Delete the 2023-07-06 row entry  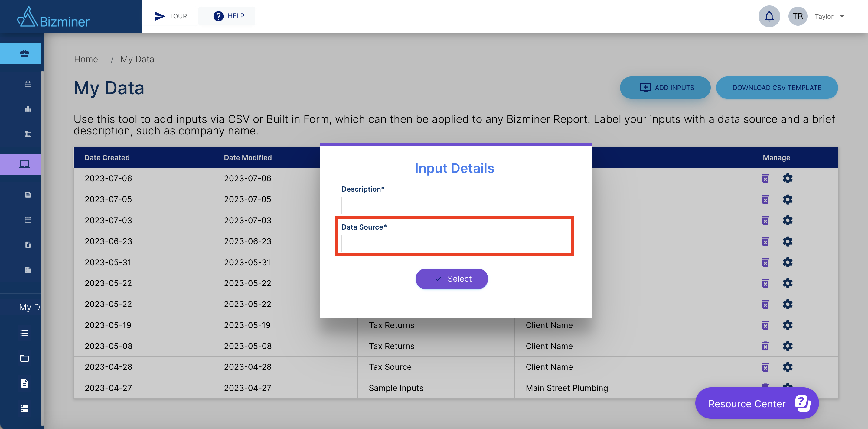(765, 178)
